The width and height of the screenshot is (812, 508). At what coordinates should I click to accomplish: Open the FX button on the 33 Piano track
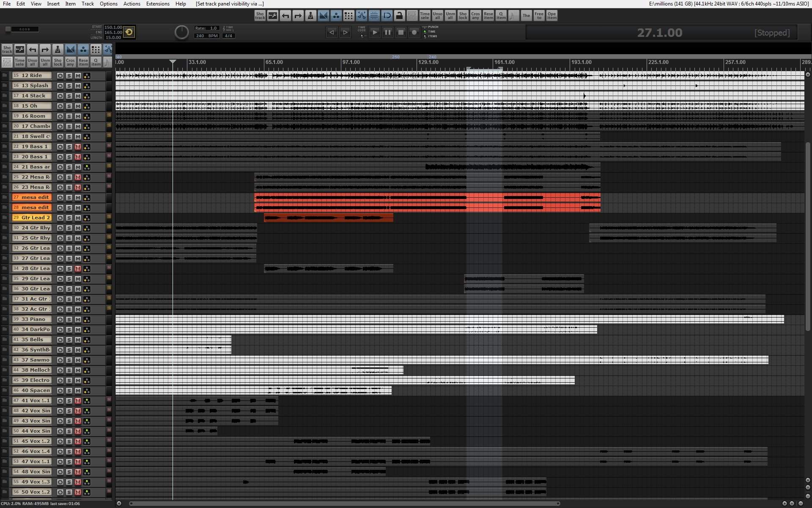[87, 320]
